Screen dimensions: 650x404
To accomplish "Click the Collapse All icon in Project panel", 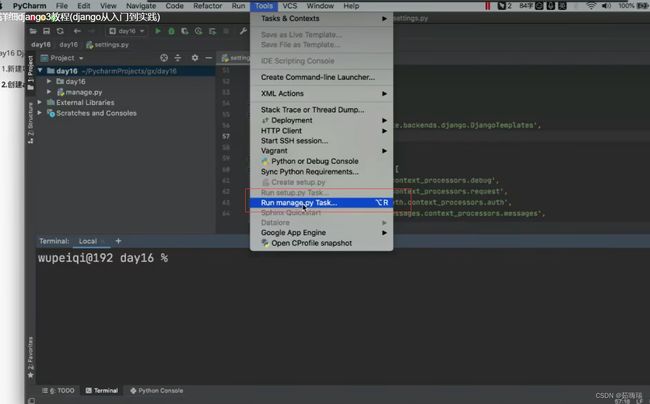I will tap(178, 58).
